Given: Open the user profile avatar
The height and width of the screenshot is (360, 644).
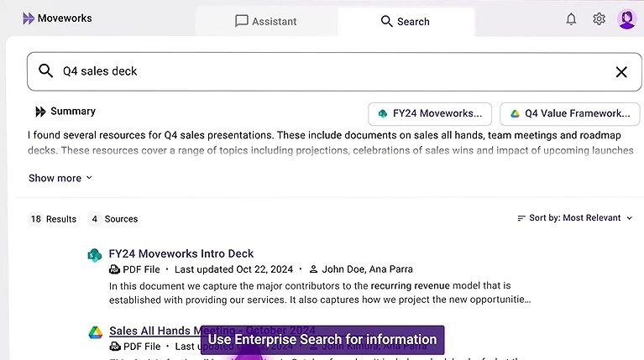Looking at the screenshot, I should pos(626,19).
